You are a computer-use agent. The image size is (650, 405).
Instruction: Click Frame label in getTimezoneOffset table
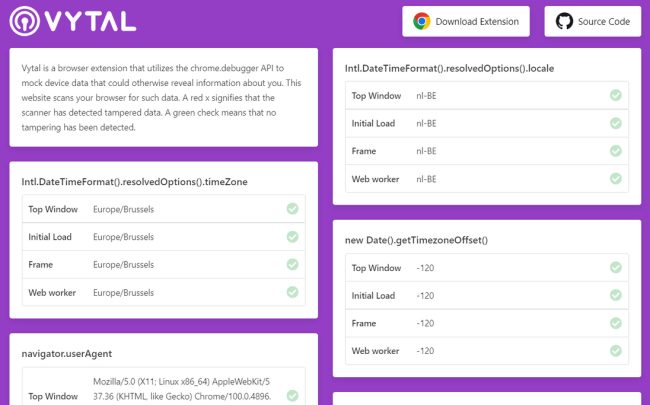(x=364, y=323)
